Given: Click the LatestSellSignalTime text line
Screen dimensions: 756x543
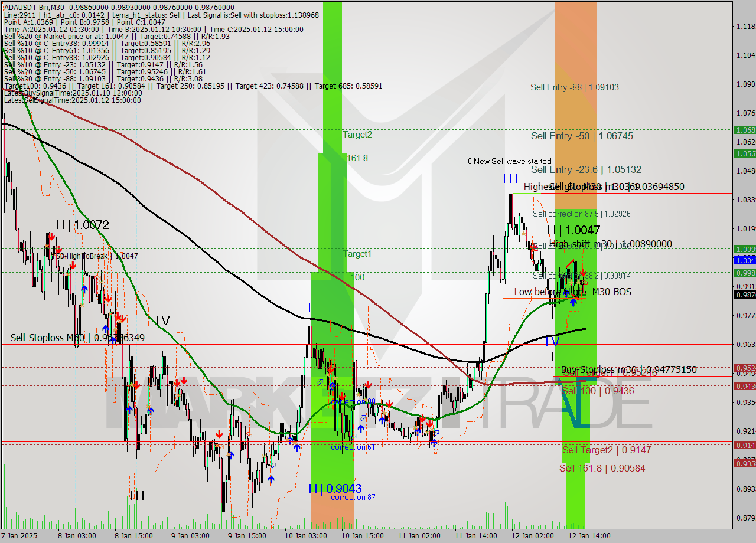Looking at the screenshot, I should 73,100.
